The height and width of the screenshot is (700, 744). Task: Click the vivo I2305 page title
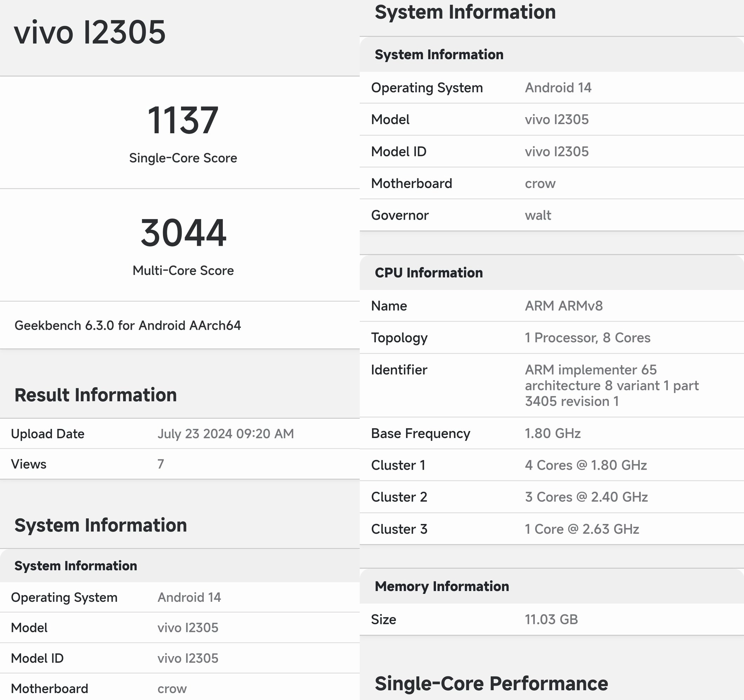[x=90, y=32]
